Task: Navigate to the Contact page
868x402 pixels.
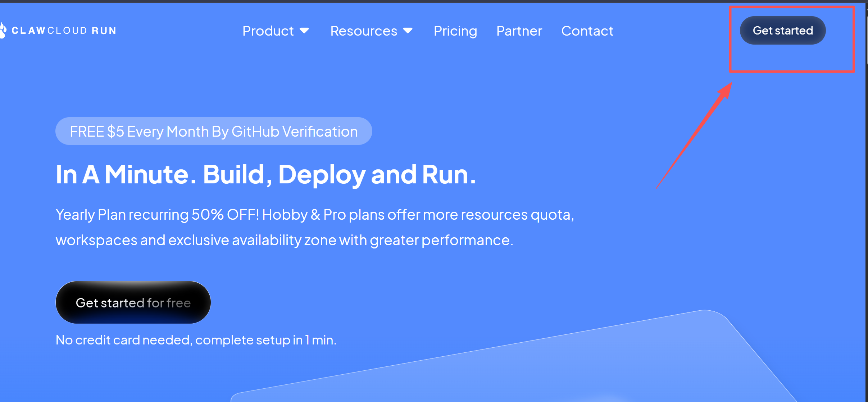Action: coord(587,31)
